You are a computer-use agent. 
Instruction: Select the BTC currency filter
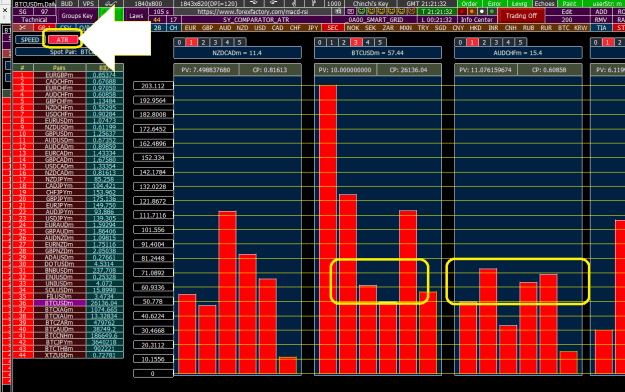coord(564,28)
